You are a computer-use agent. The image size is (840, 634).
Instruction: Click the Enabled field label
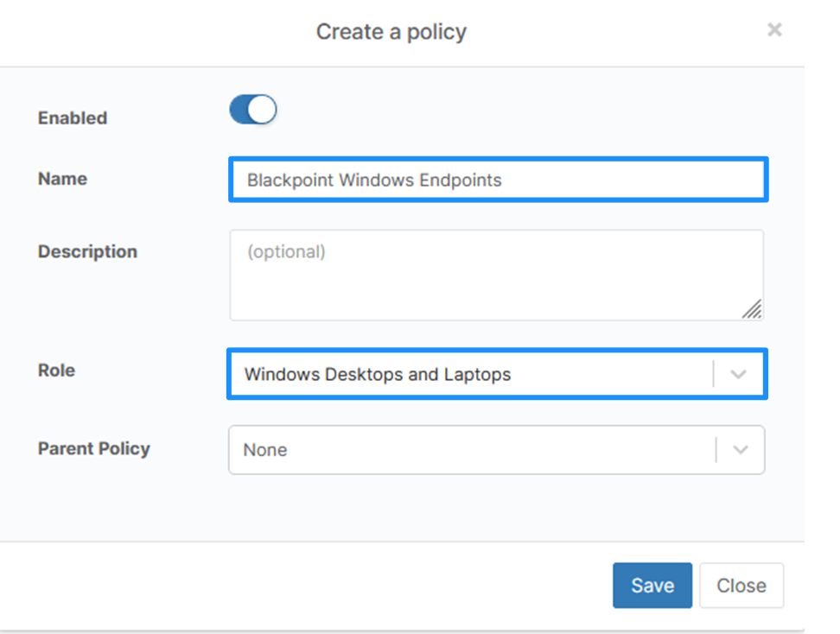(x=72, y=117)
